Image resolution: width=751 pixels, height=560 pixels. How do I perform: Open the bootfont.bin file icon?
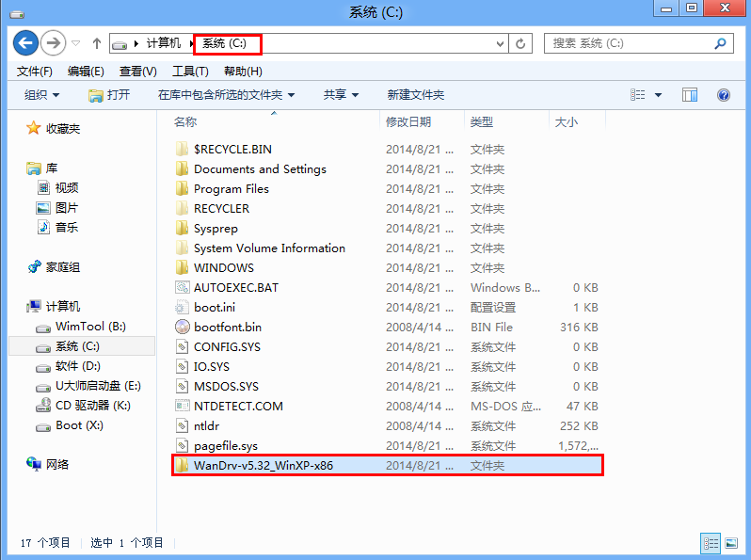[x=183, y=328]
